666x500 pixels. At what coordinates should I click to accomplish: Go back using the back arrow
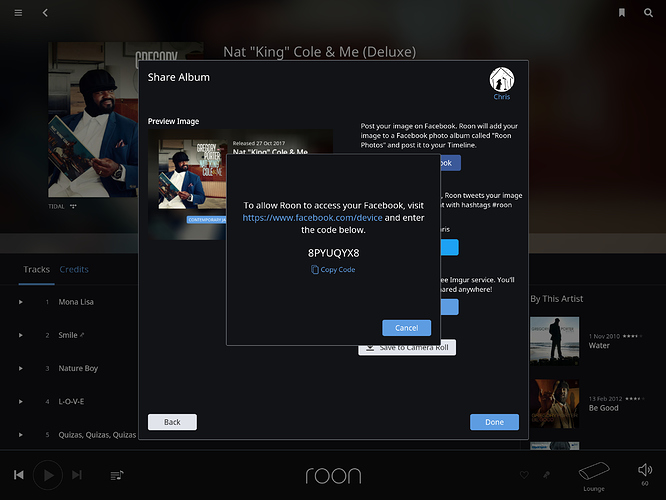coord(45,13)
